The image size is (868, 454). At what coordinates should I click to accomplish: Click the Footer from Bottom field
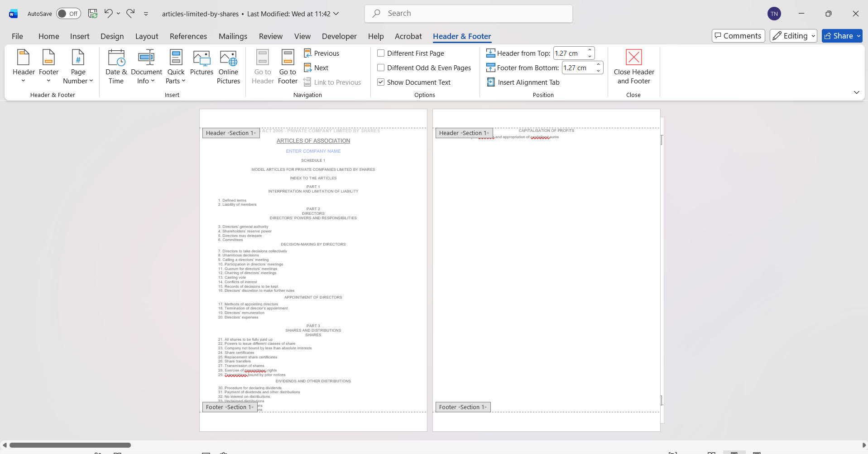[x=578, y=68]
